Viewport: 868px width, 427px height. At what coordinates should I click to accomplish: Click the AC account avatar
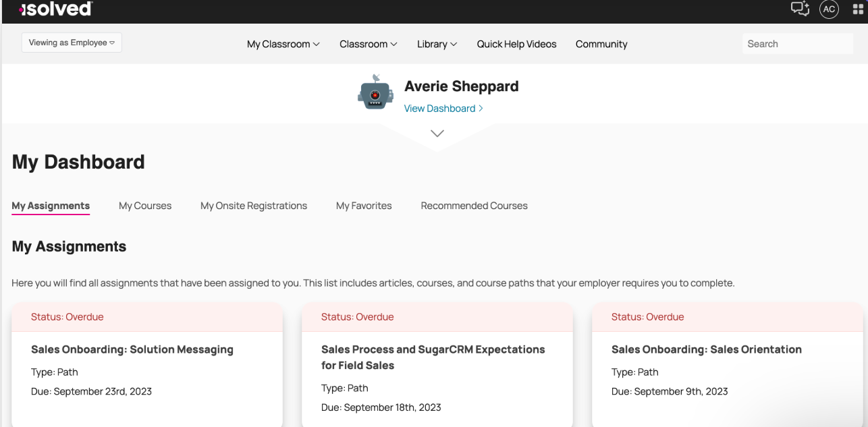click(x=829, y=9)
